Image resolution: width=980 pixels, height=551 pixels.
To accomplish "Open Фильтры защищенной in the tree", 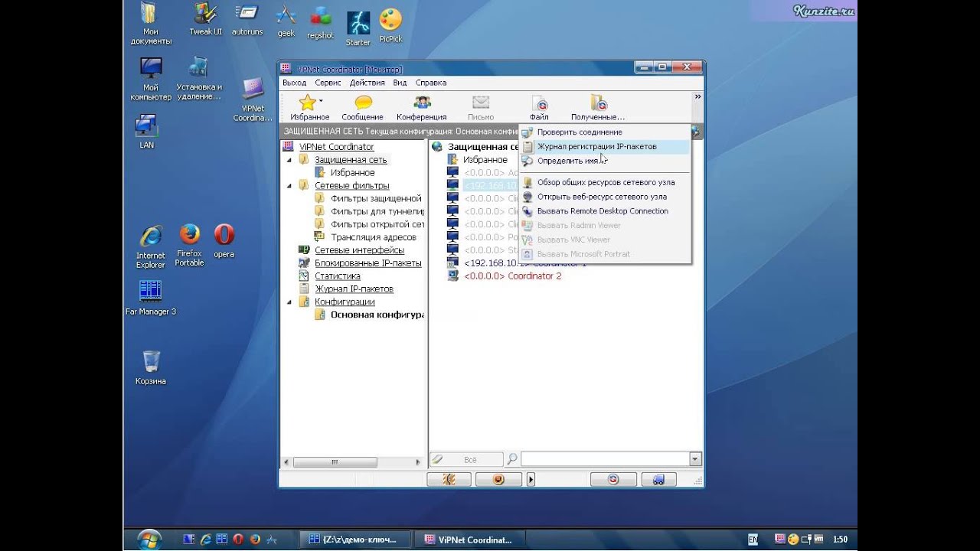I will [x=376, y=198].
